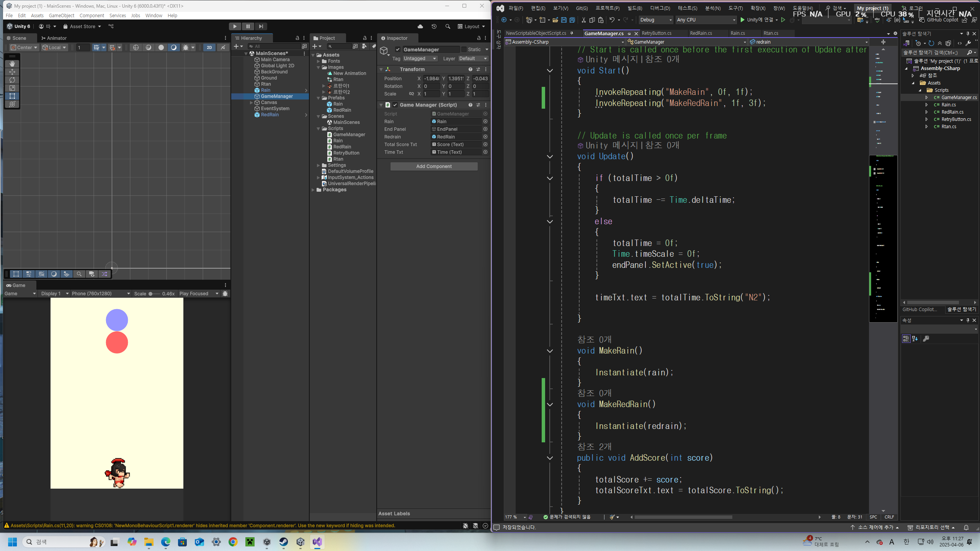Image resolution: width=980 pixels, height=551 pixels.
Task: Click the Position X field in Transform
Action: coord(431,78)
